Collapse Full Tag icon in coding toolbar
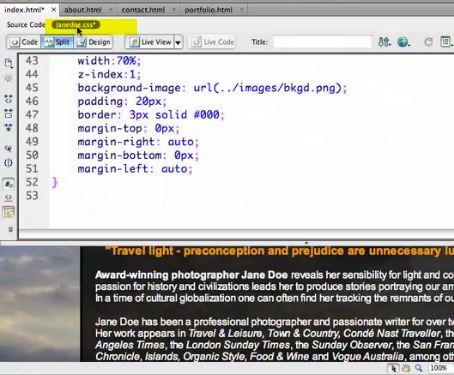This screenshot has width=454, height=375. pyautogui.click(x=9, y=99)
